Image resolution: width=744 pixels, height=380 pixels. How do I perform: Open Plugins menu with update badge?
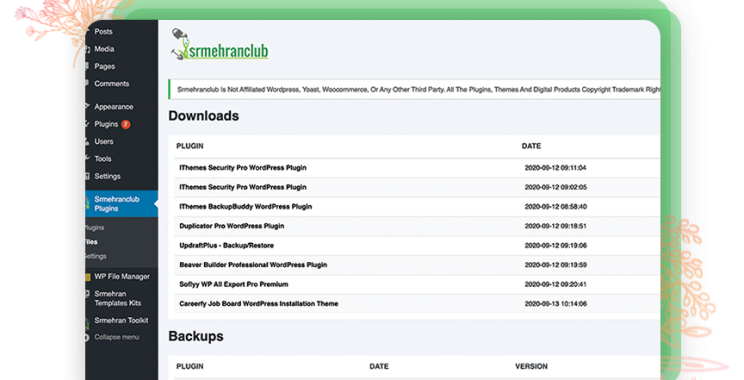point(106,124)
